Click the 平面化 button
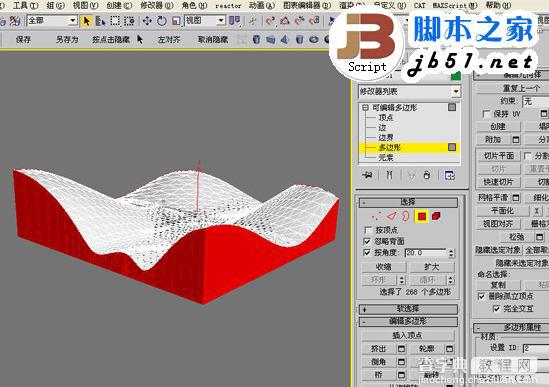 tap(502, 211)
